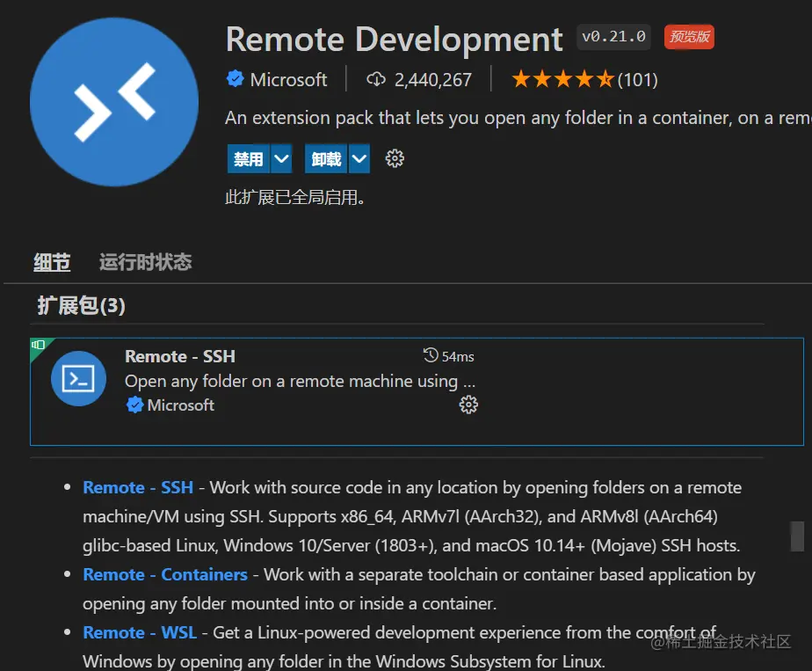Click 'Open any folder on a remote machine' description

click(x=301, y=382)
